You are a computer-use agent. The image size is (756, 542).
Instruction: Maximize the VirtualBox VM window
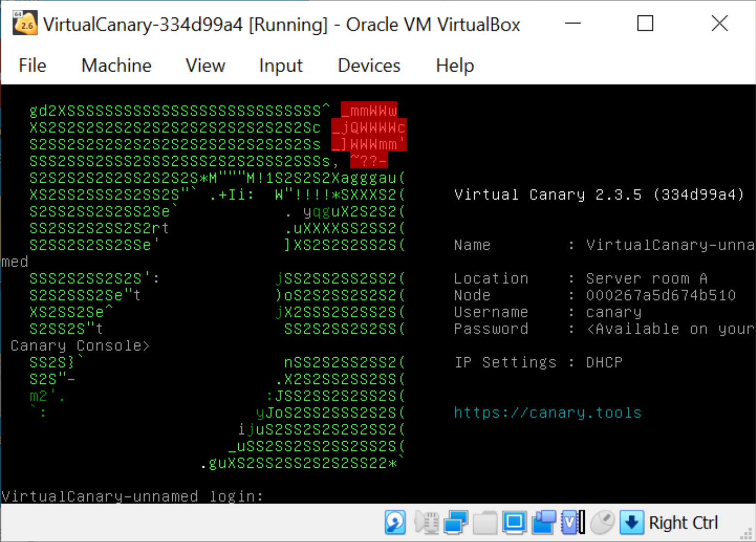click(x=645, y=23)
